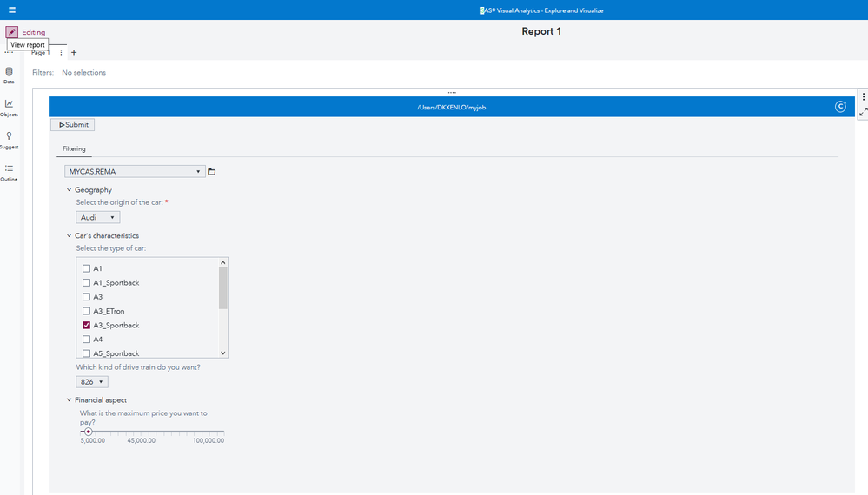The height and width of the screenshot is (495, 868).
Task: Check the A4 checkbox
Action: click(x=86, y=339)
